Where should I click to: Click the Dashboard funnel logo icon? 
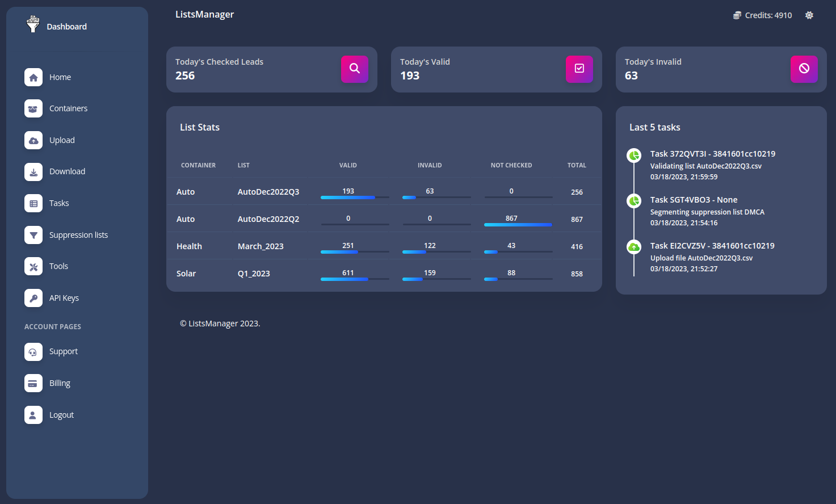(x=33, y=24)
